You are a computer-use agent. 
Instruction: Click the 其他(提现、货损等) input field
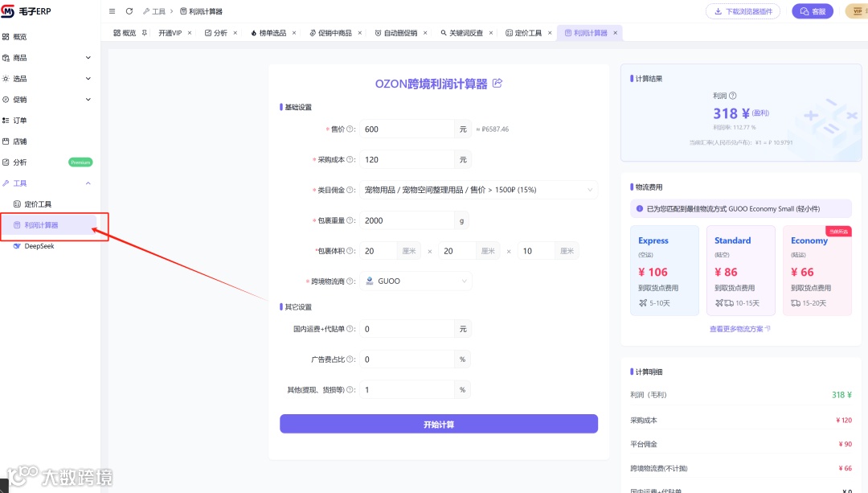tap(407, 390)
